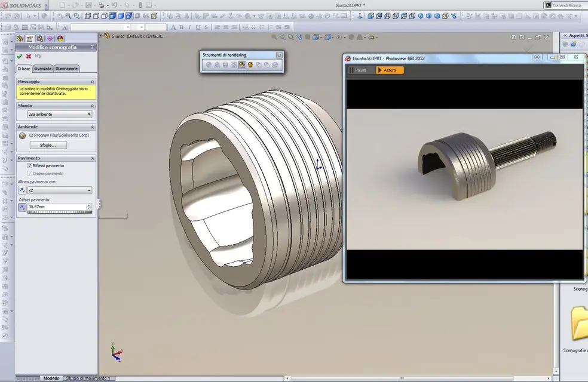The width and height of the screenshot is (588, 382).
Task: Toggle Ombre pavimento checkbox
Action: [30, 174]
